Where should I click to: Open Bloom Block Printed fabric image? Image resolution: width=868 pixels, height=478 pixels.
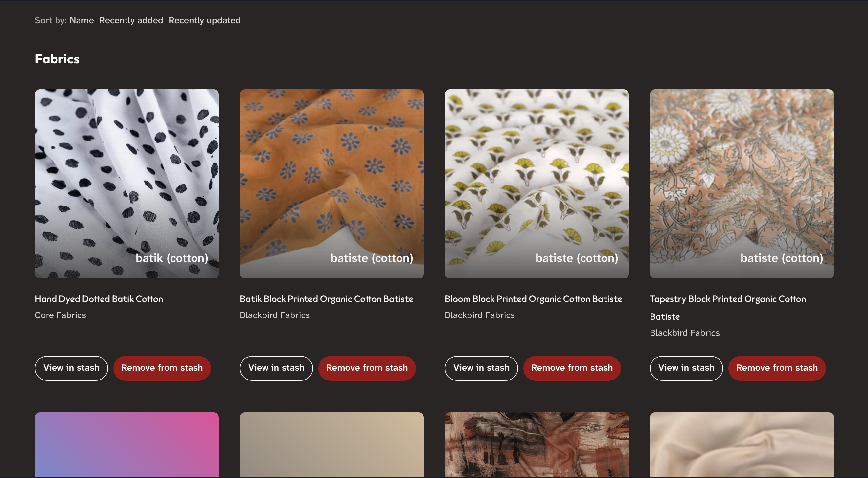coord(537,184)
